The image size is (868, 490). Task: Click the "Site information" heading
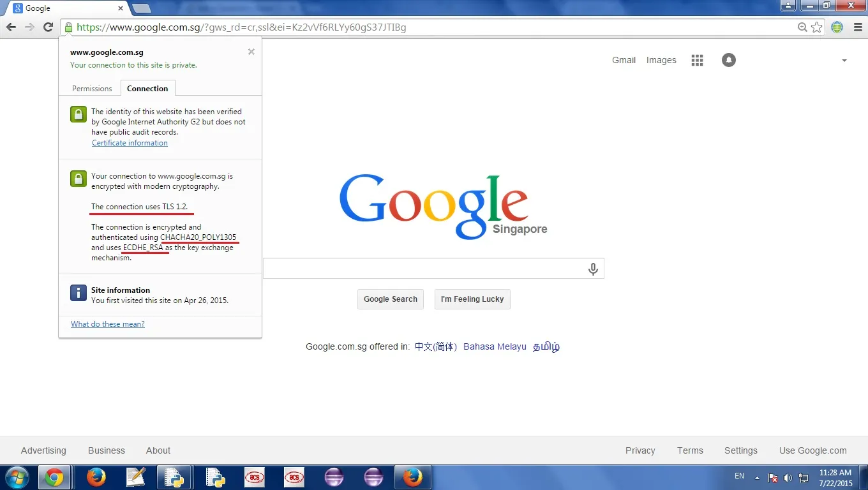(x=121, y=290)
